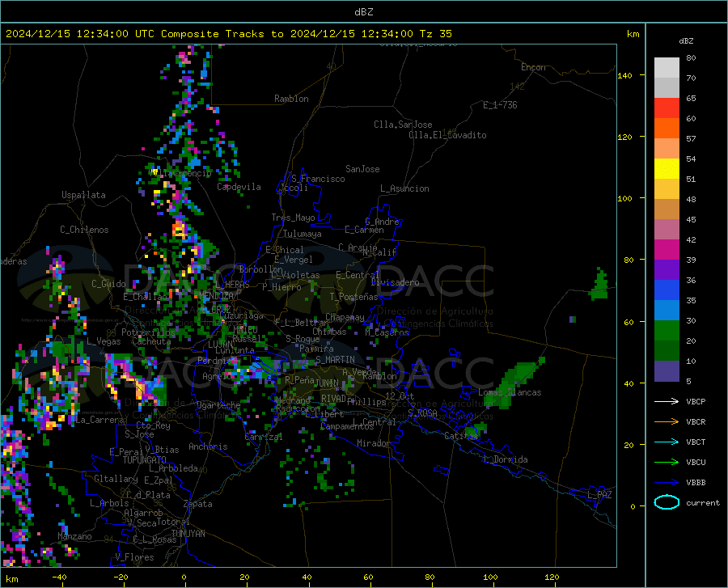Pick the 42 dBZ magenta swatch
The image size is (728, 588).
point(667,249)
